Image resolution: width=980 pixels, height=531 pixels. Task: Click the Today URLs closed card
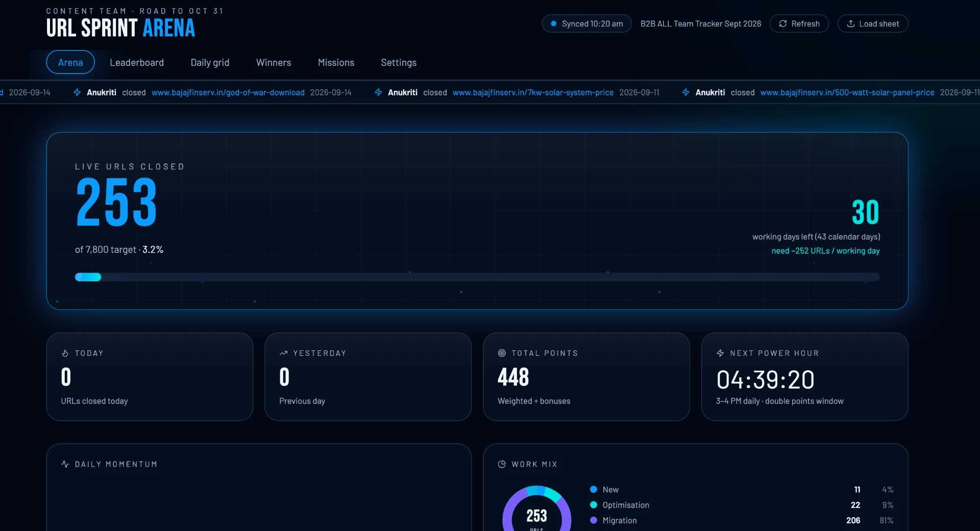click(x=150, y=377)
